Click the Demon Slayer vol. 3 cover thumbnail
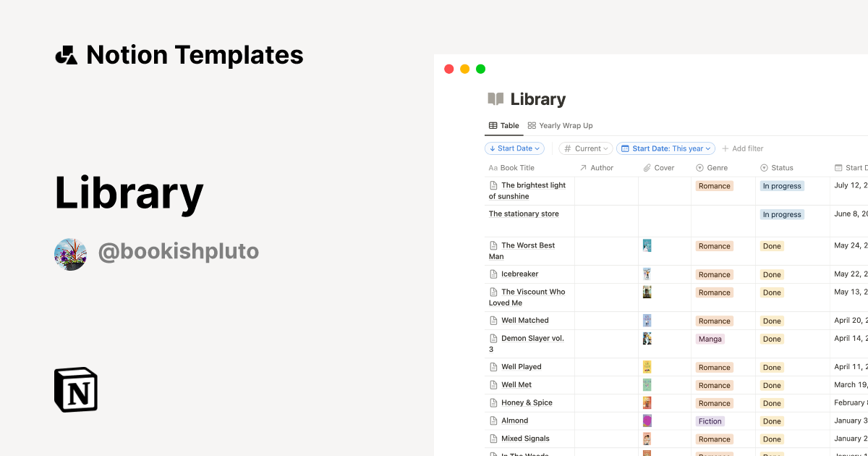This screenshot has height=456, width=868. tap(646, 338)
